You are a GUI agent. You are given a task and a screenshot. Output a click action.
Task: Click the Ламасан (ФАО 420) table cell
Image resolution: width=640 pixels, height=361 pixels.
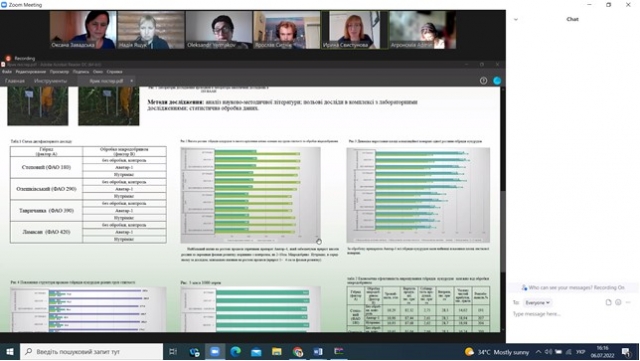coord(46,232)
